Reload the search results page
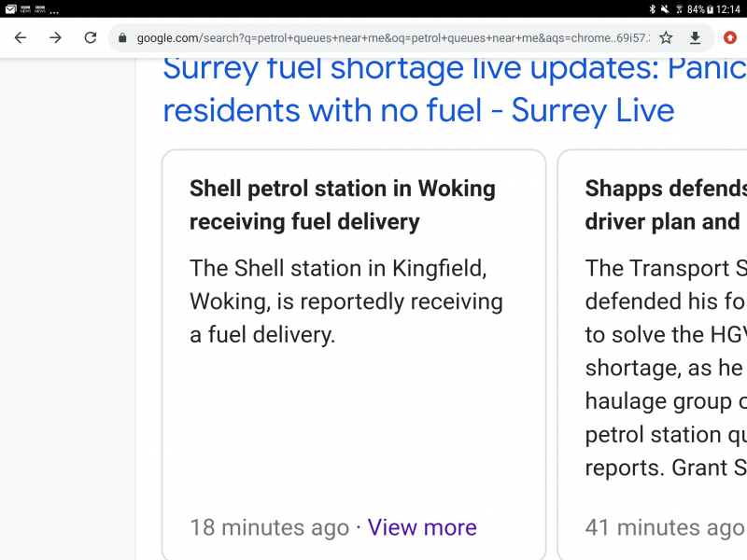 coord(90,38)
